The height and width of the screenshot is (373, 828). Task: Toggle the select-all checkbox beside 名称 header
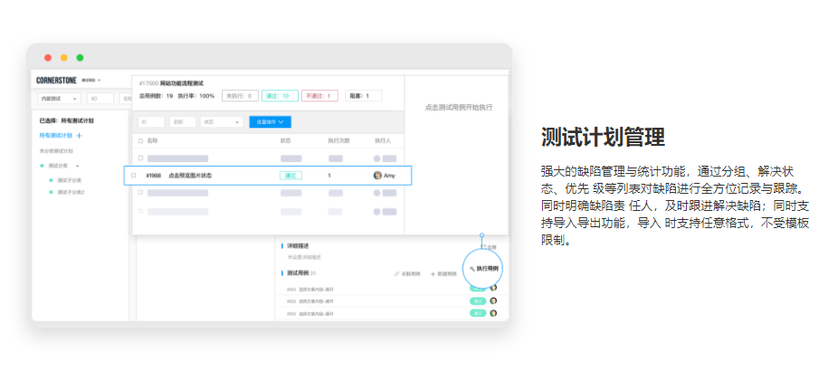pyautogui.click(x=140, y=141)
